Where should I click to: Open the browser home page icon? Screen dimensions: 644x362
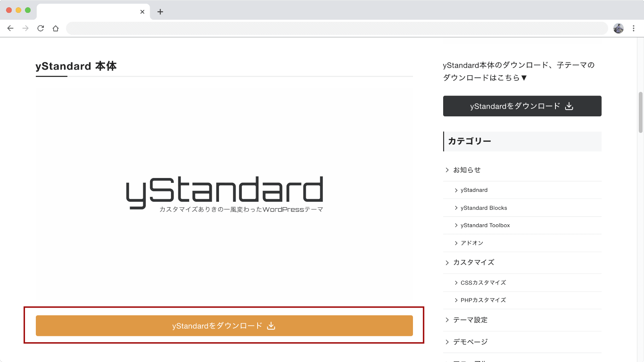pyautogui.click(x=56, y=28)
